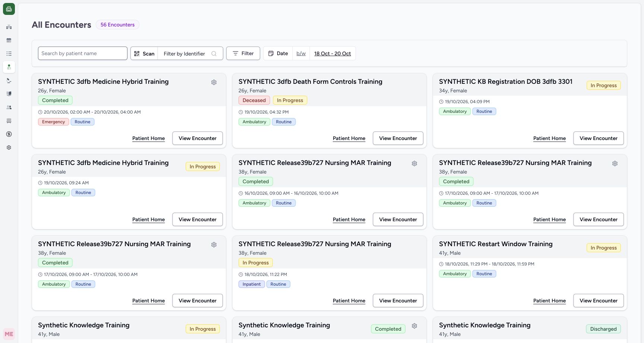This screenshot has width=644, height=343.
Task: Click the Deceased status tag
Action: 254,100
